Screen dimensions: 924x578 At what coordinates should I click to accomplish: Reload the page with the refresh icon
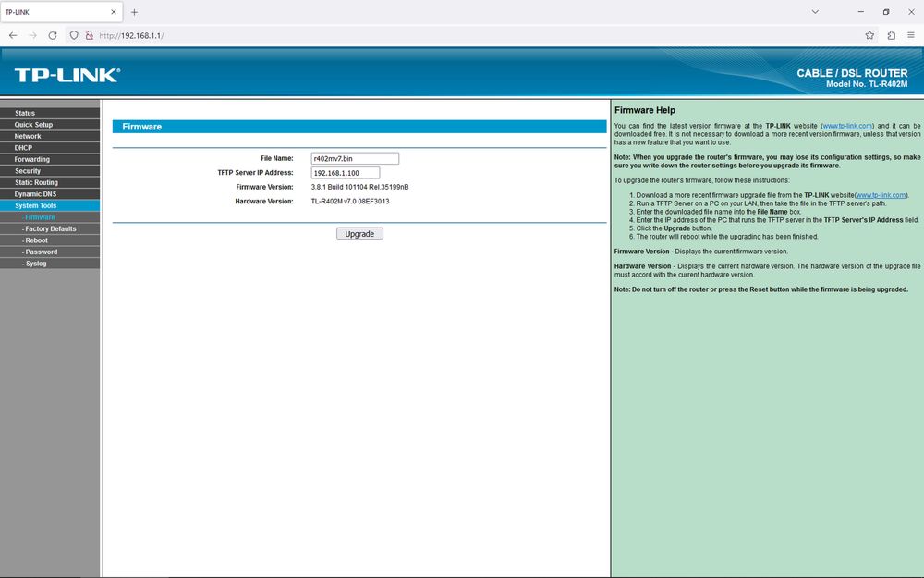(53, 35)
